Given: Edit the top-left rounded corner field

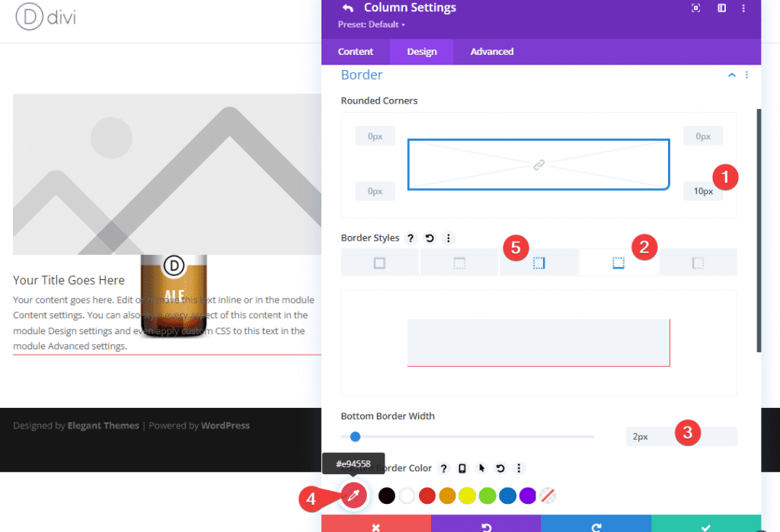Looking at the screenshot, I should tap(375, 135).
